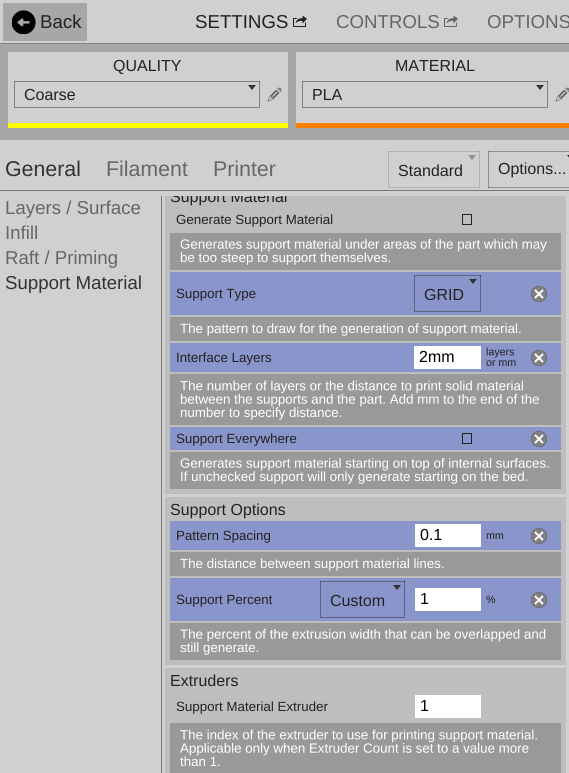Reset Support Percent with the X icon

pos(539,600)
